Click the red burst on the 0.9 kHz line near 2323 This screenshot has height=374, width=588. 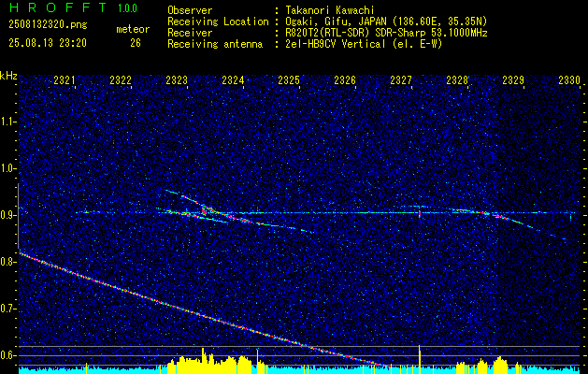204,209
